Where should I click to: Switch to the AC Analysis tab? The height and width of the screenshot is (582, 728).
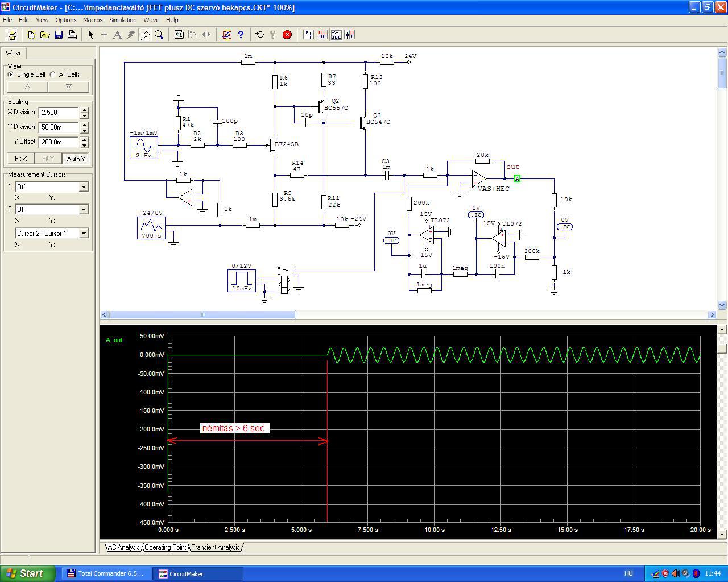[123, 547]
